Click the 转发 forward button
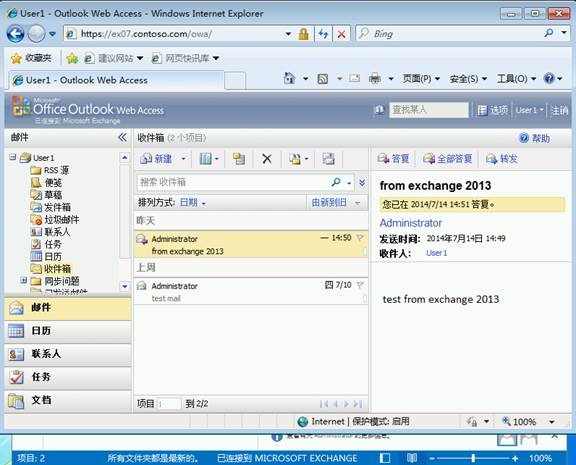The height and width of the screenshot is (465, 576). (501, 159)
